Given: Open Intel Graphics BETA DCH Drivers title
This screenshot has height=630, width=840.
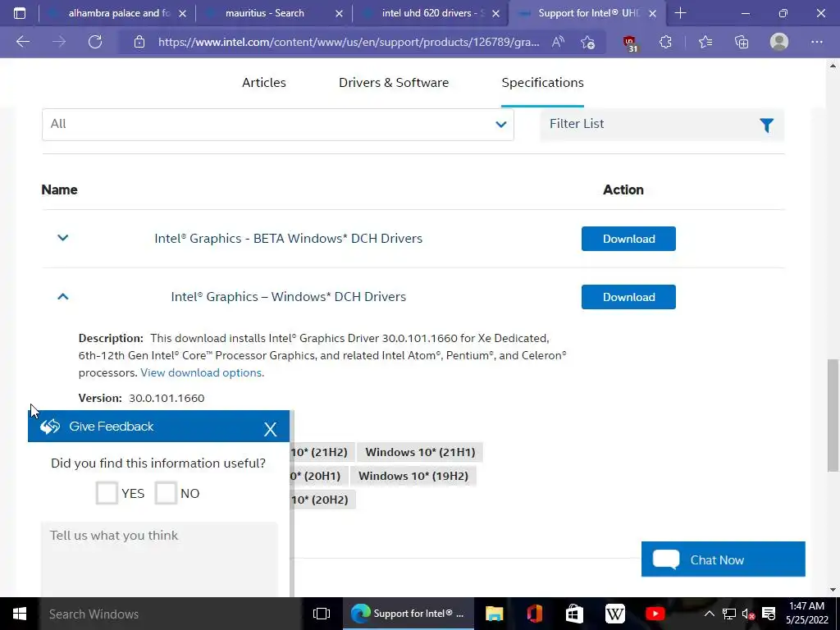Looking at the screenshot, I should [288, 239].
